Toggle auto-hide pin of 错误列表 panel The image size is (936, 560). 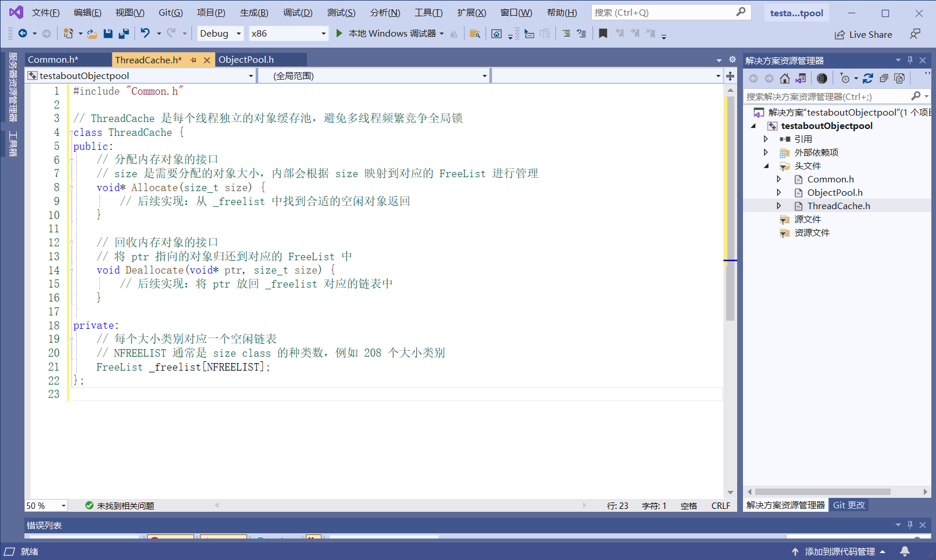tap(910, 525)
